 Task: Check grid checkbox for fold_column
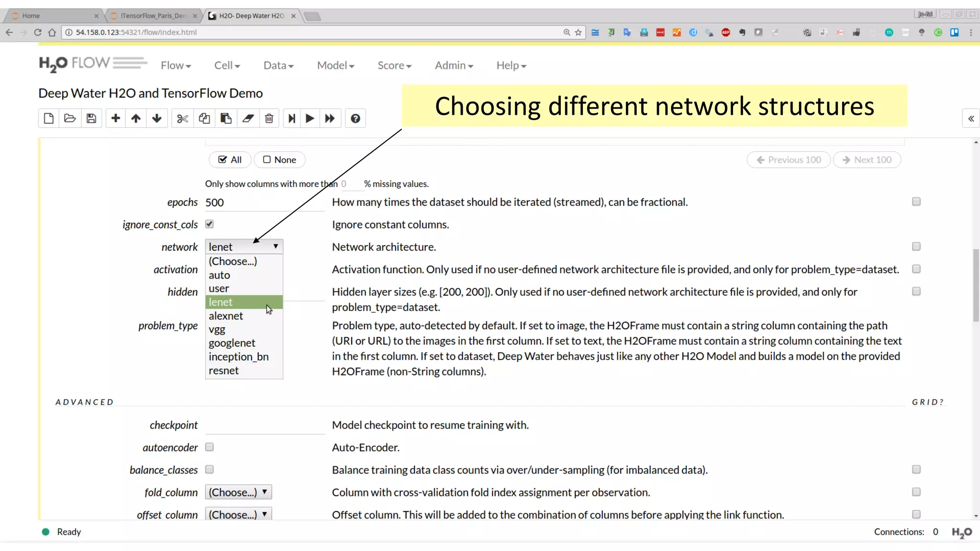(916, 492)
